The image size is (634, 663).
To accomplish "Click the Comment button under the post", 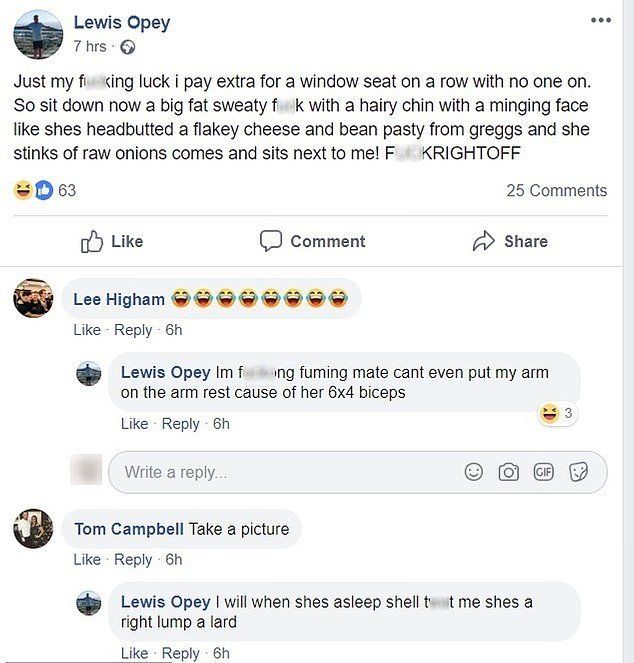I will [312, 241].
